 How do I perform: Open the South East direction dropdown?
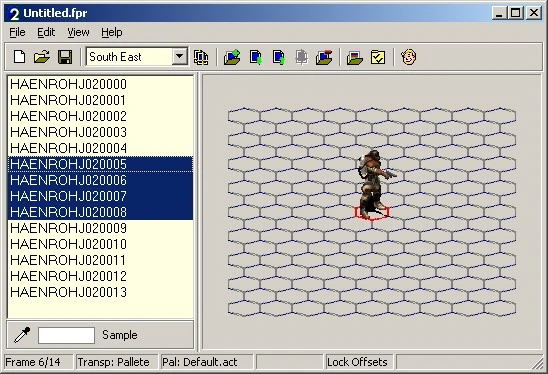tap(180, 56)
